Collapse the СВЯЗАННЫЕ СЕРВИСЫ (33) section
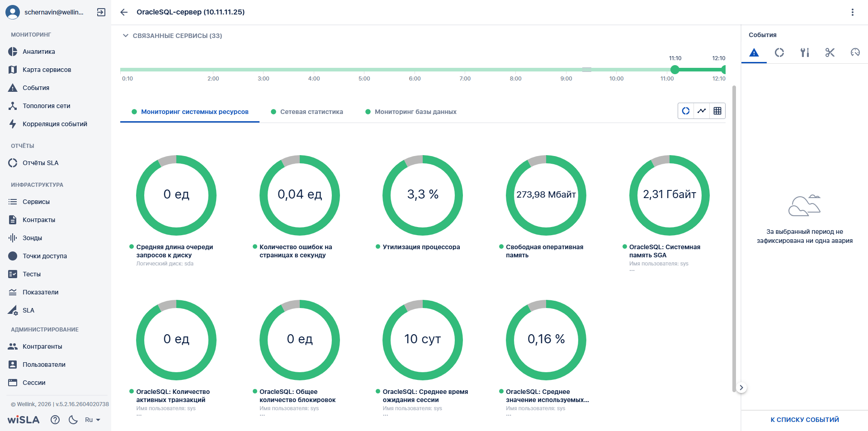Image resolution: width=868 pixels, height=431 pixels. click(x=126, y=36)
